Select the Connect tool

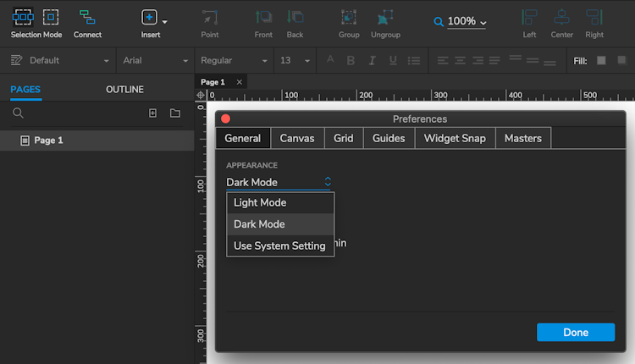(x=87, y=17)
